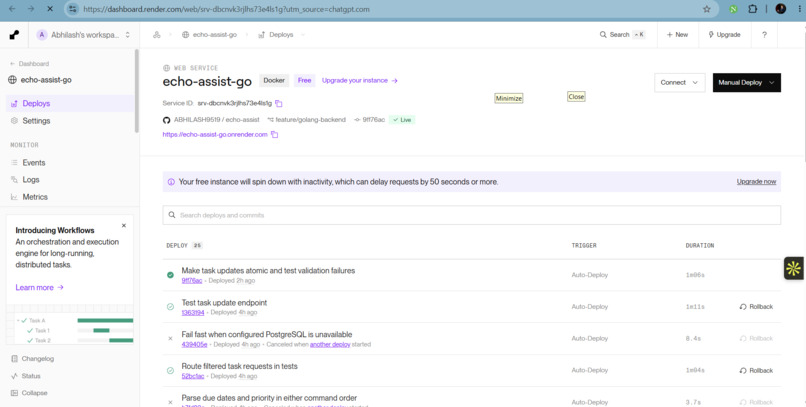Click info icon in free instance banner

(x=171, y=182)
